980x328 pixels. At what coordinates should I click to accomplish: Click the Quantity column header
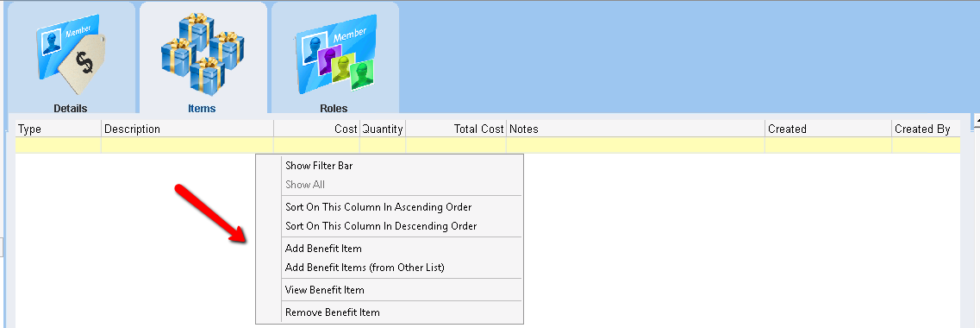[383, 129]
